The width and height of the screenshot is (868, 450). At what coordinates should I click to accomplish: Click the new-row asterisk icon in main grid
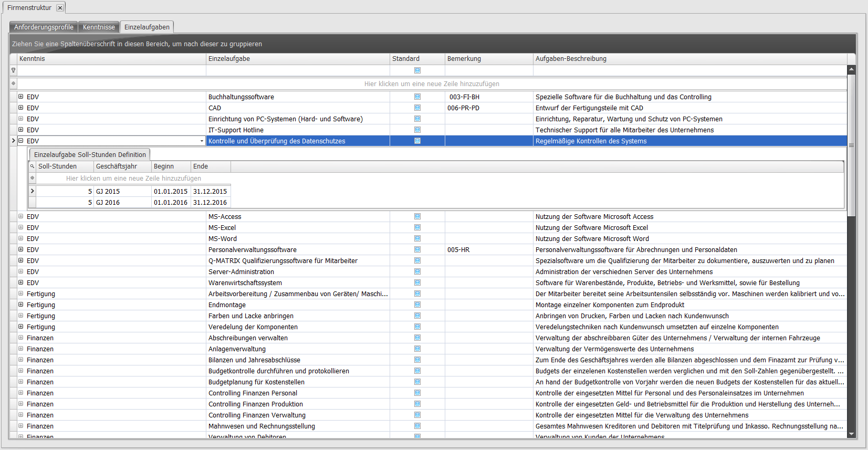click(14, 83)
